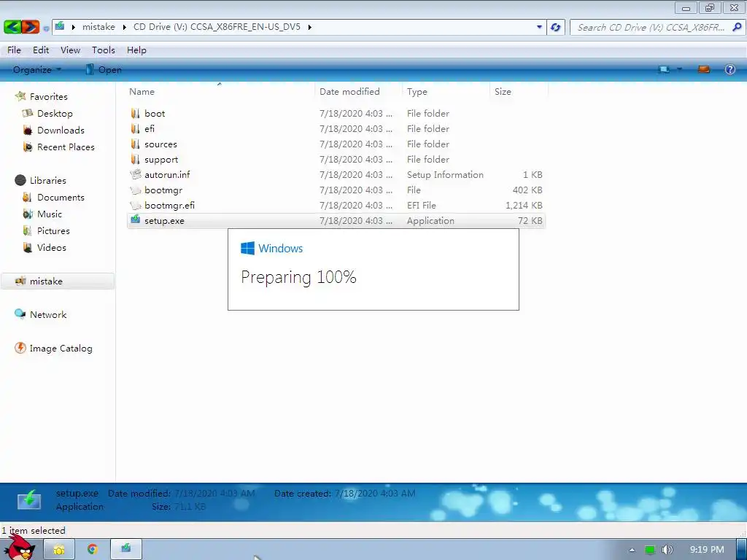This screenshot has width=747, height=560.
Task: Refresh the current folder view
Action: pos(555,27)
